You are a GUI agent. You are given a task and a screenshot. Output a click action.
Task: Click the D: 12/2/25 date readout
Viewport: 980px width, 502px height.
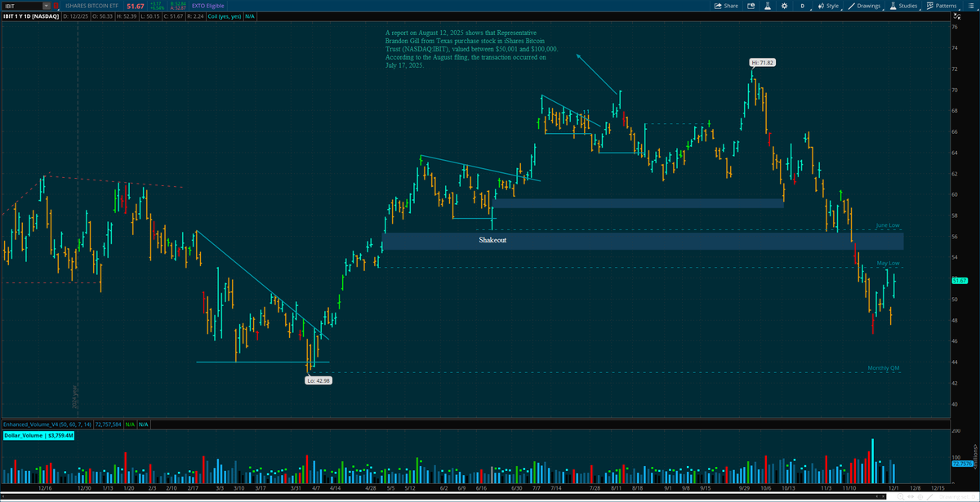(x=76, y=16)
